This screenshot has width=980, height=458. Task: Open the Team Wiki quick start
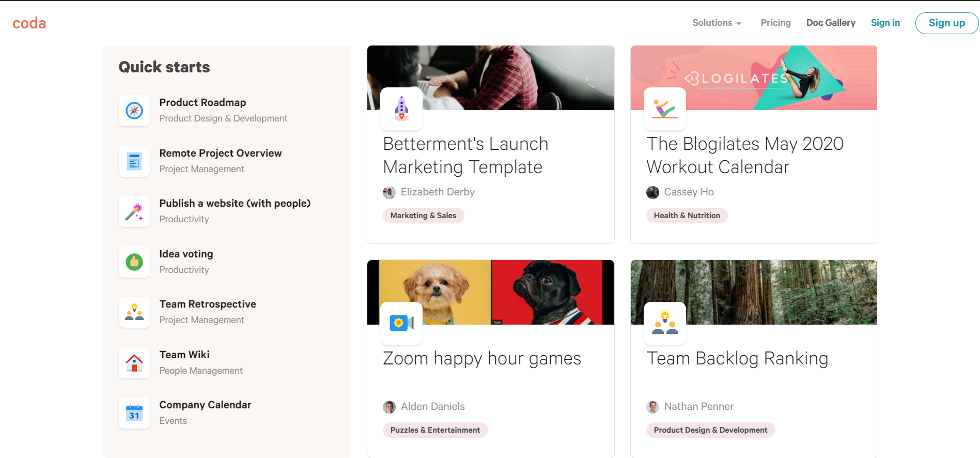pos(184,355)
